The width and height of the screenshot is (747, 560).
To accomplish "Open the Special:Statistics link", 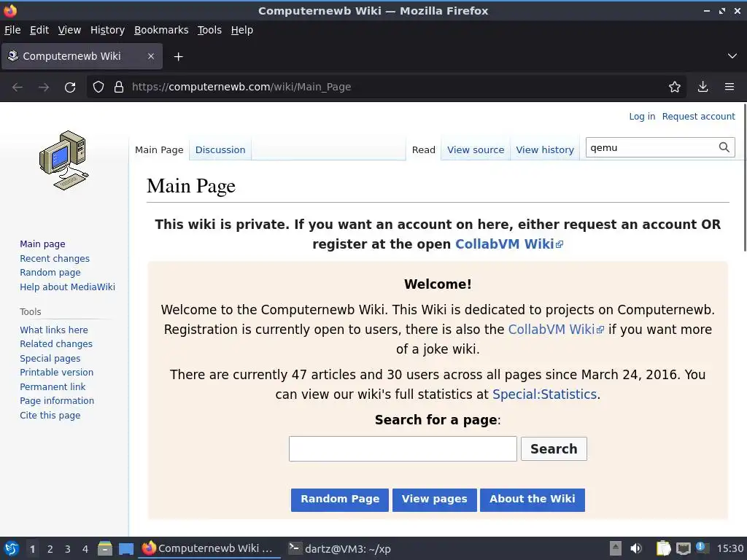I will (544, 394).
